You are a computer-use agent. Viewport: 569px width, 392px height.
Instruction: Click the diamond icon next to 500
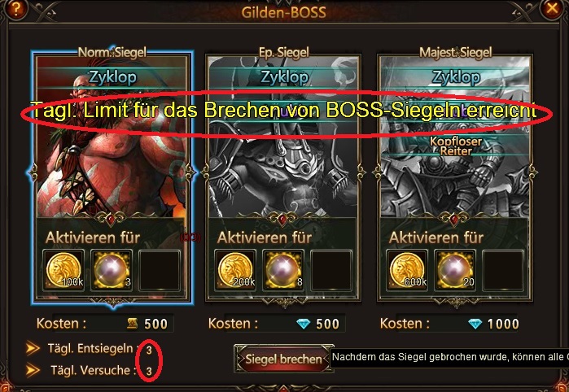[304, 324]
